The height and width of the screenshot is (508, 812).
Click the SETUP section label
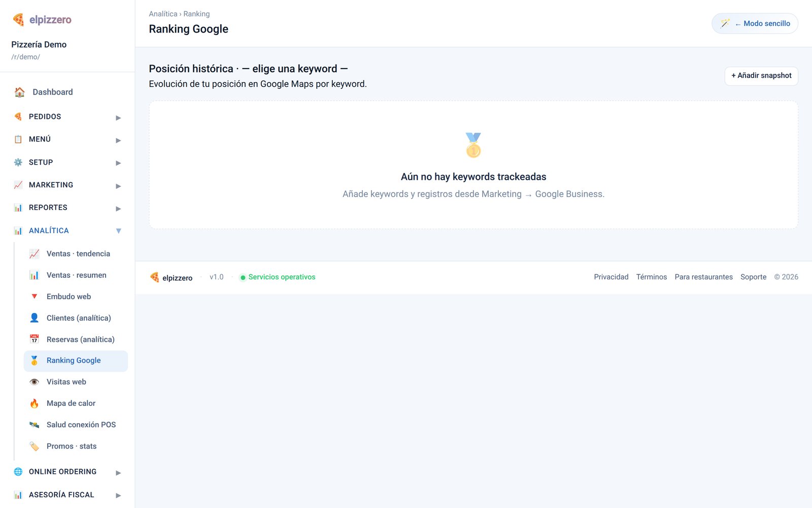coord(41,162)
